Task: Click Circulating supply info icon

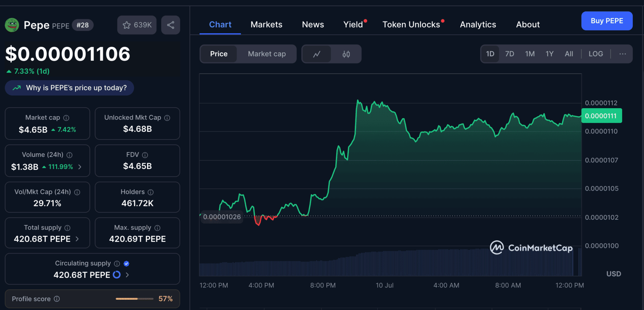Action: 117,264
